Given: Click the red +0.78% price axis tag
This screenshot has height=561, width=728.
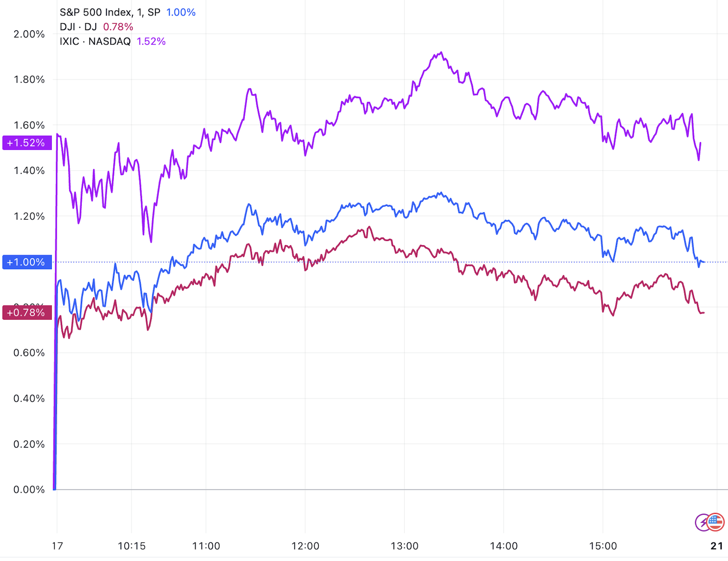Looking at the screenshot, I should (27, 313).
